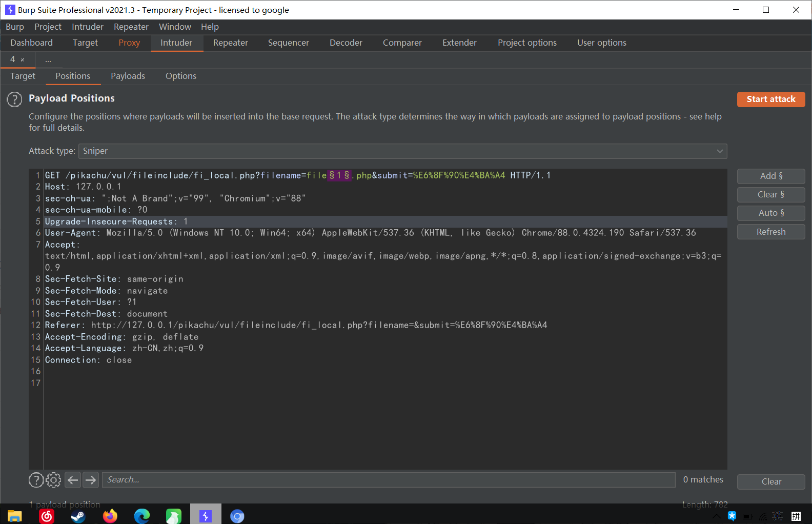The width and height of the screenshot is (812, 524).
Task: Open Firefox from the taskbar
Action: pos(110,516)
